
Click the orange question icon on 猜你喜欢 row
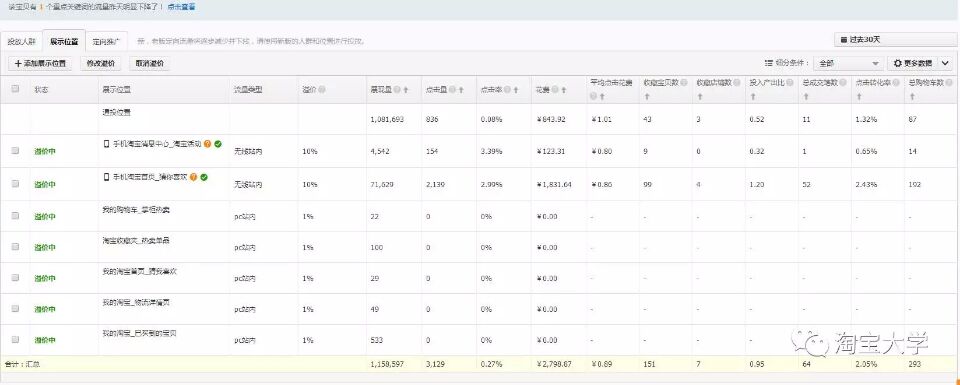click(193, 177)
